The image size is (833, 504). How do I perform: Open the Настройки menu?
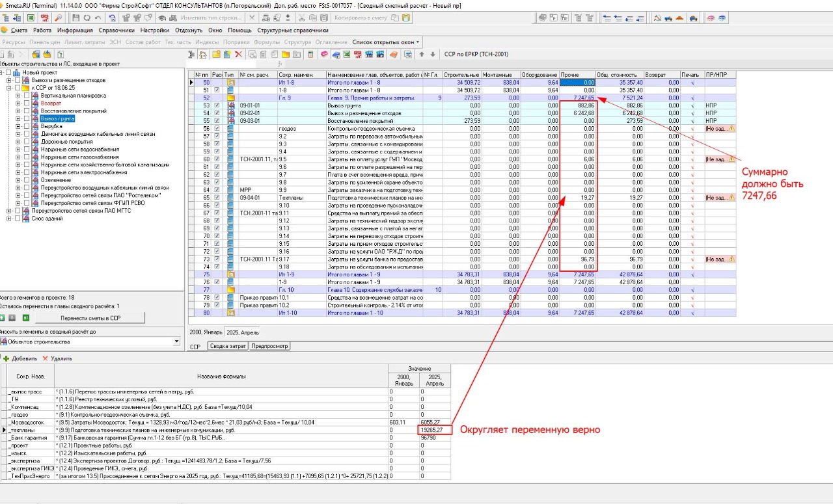coord(154,30)
